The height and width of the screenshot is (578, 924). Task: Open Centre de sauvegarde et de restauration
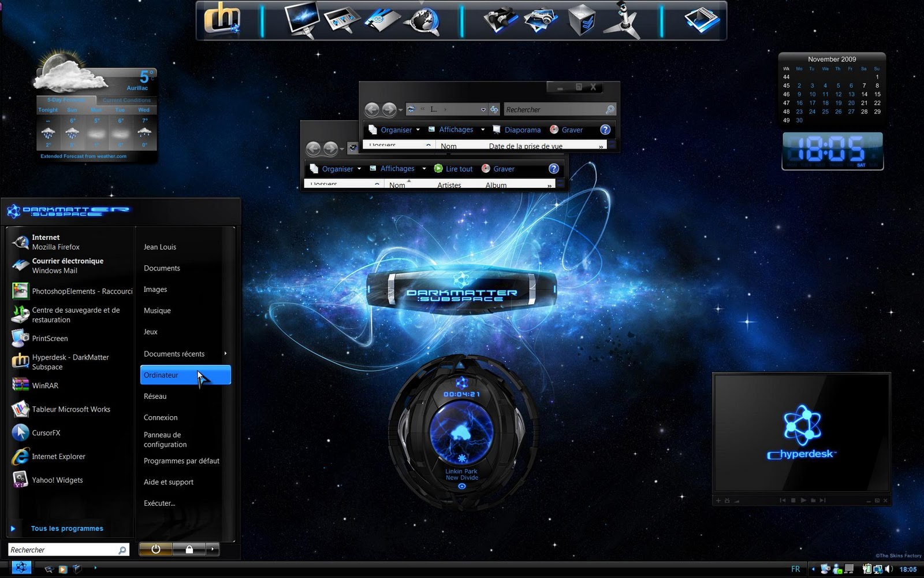[x=70, y=314]
